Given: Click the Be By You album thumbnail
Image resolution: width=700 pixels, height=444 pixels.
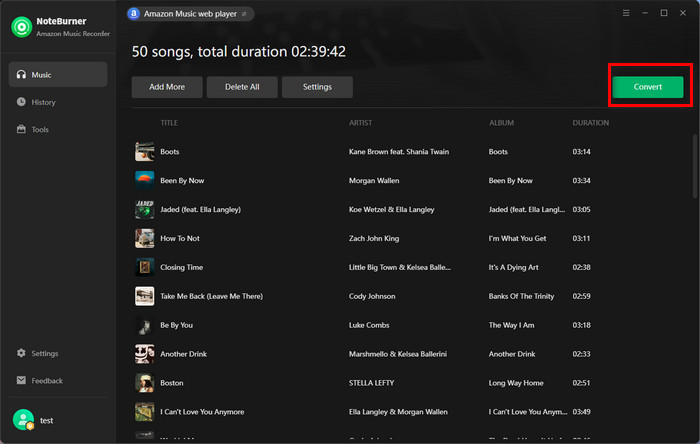Looking at the screenshot, I should 145,325.
